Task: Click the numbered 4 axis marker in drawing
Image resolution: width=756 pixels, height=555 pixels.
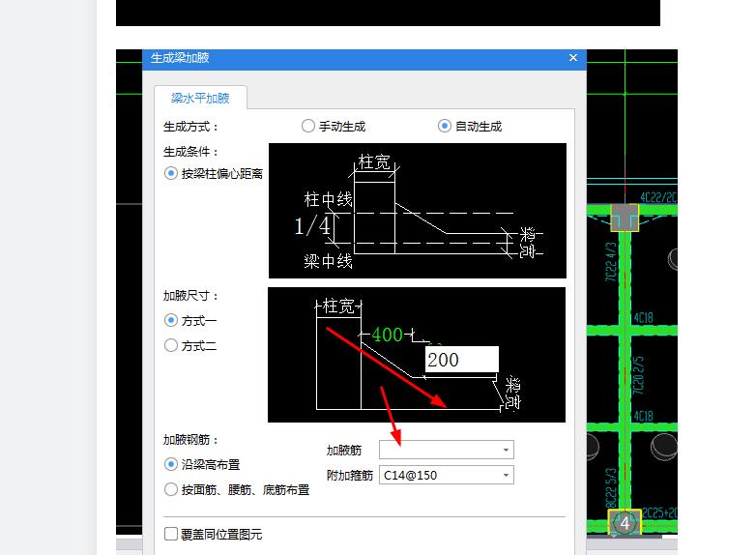Action: coord(625,523)
